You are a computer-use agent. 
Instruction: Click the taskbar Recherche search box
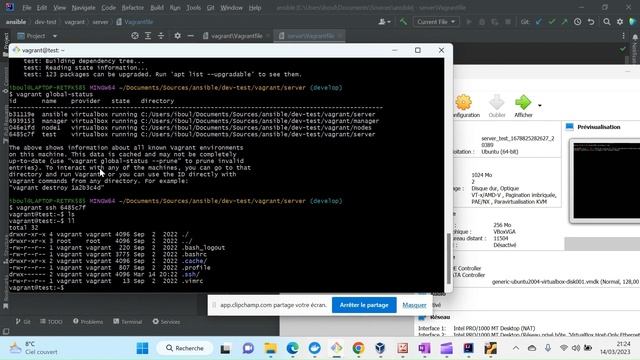tap(185, 348)
